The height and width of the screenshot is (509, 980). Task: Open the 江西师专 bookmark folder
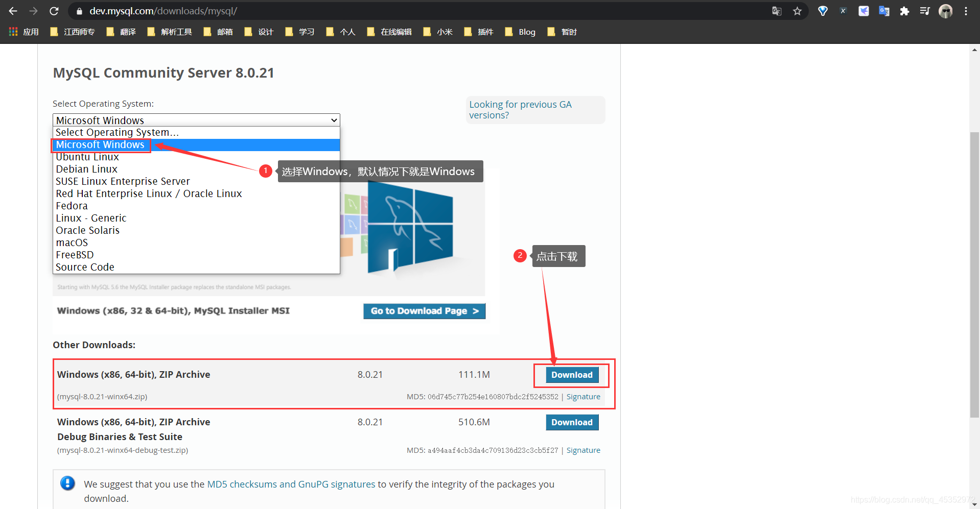[x=73, y=32]
